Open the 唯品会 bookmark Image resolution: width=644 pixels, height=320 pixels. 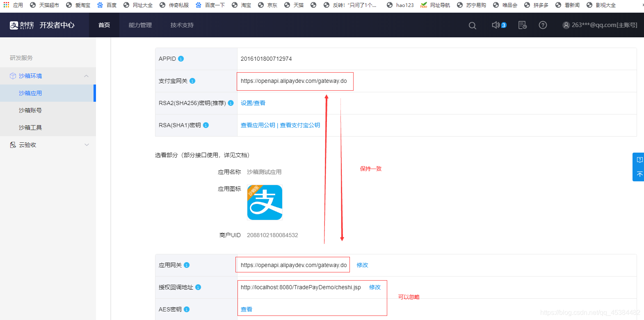coord(505,5)
